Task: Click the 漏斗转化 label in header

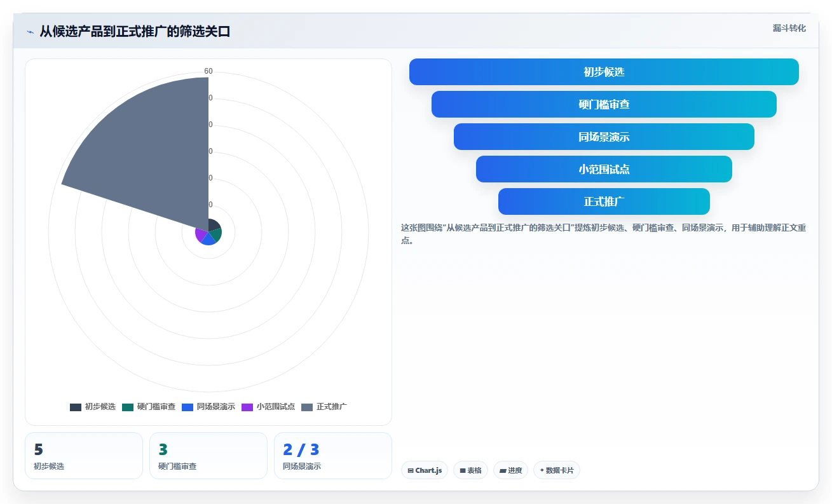Action: click(x=789, y=28)
